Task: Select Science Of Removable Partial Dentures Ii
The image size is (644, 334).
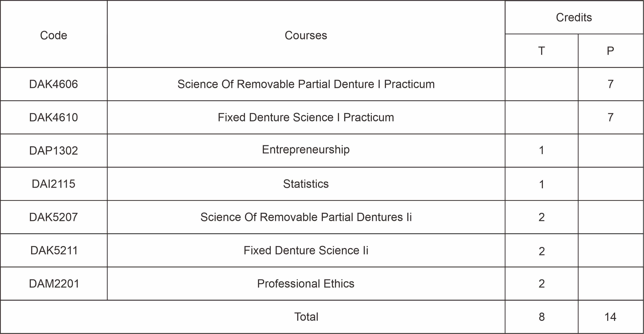Action: click(x=306, y=217)
